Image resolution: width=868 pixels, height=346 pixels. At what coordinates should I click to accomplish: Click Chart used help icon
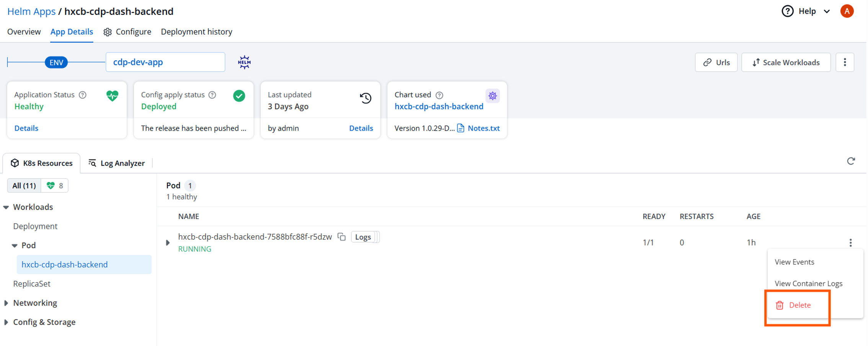pyautogui.click(x=440, y=95)
